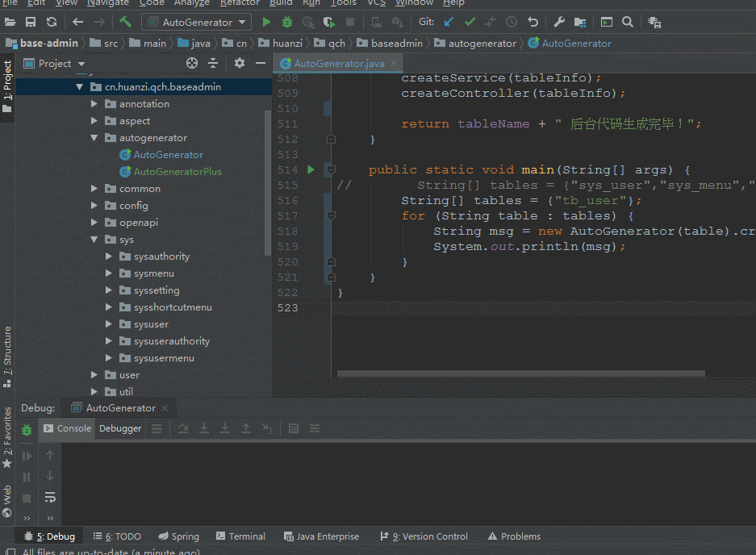Click the locate-in-project crosshair icon
This screenshot has height=555, width=756.
tap(192, 63)
